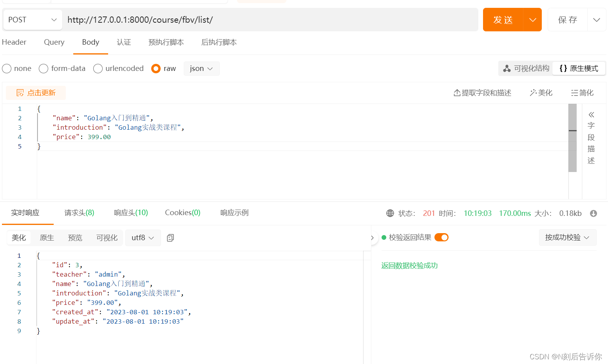Open the Cookies(0) tab
This screenshot has height=364, width=608.
(x=183, y=213)
